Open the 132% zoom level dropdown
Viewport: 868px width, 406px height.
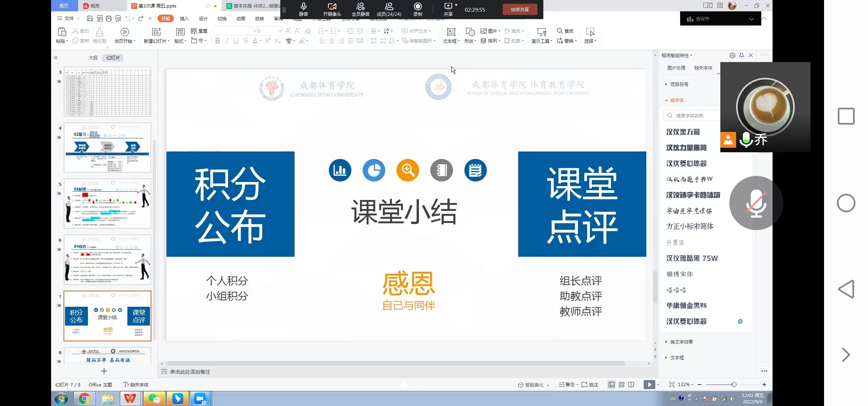coord(686,385)
